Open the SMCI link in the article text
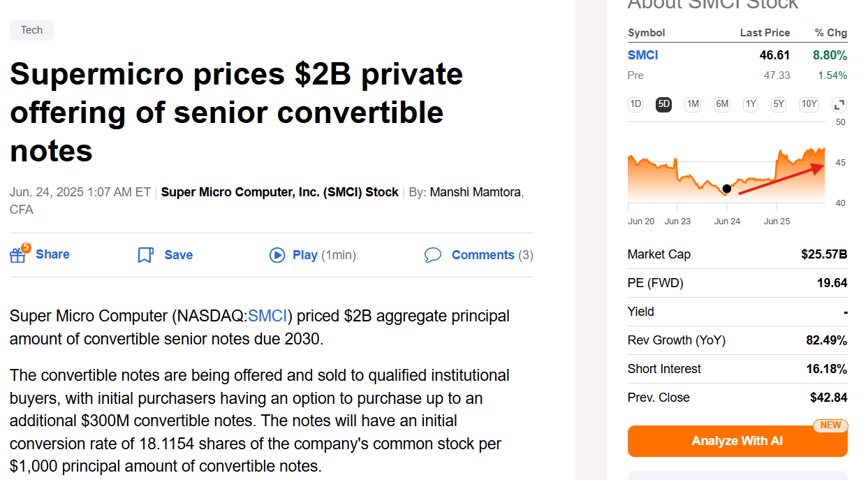 (269, 316)
